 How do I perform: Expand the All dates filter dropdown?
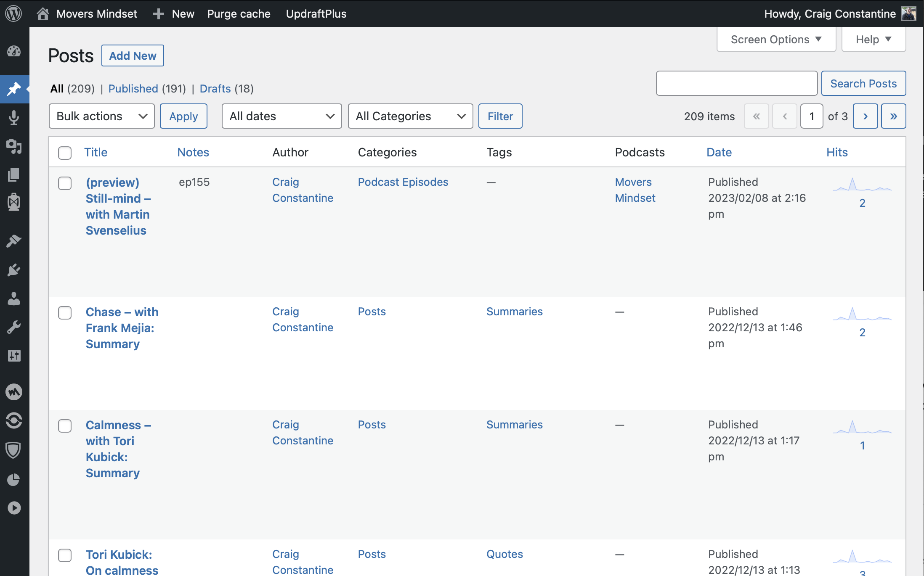(281, 116)
